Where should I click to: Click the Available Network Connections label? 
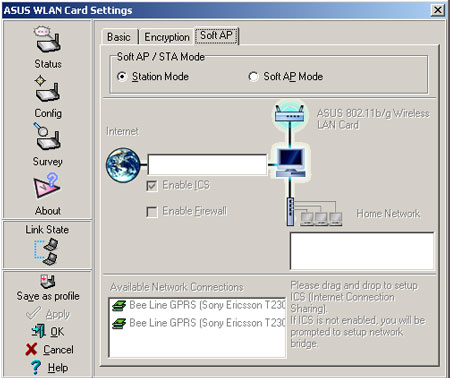[x=176, y=287]
